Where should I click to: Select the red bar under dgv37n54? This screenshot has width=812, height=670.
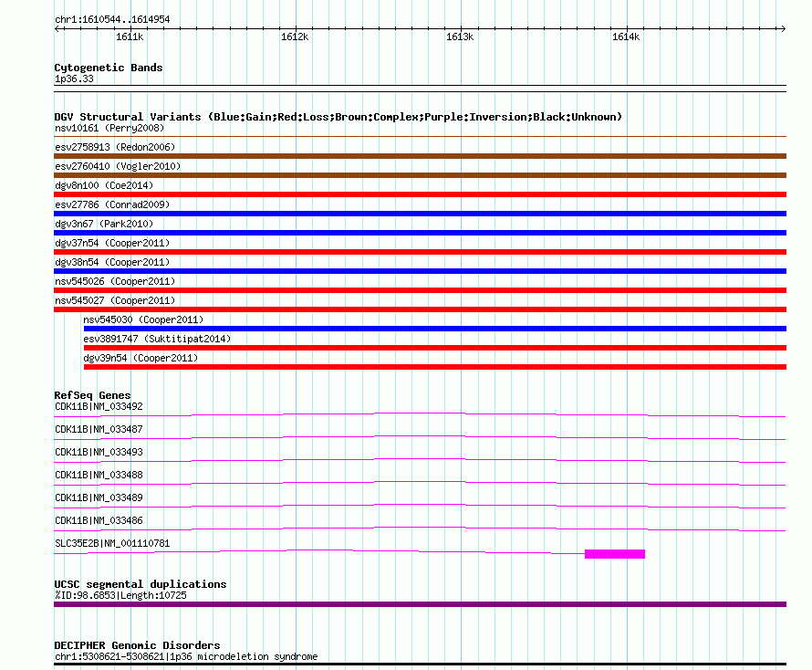point(420,252)
